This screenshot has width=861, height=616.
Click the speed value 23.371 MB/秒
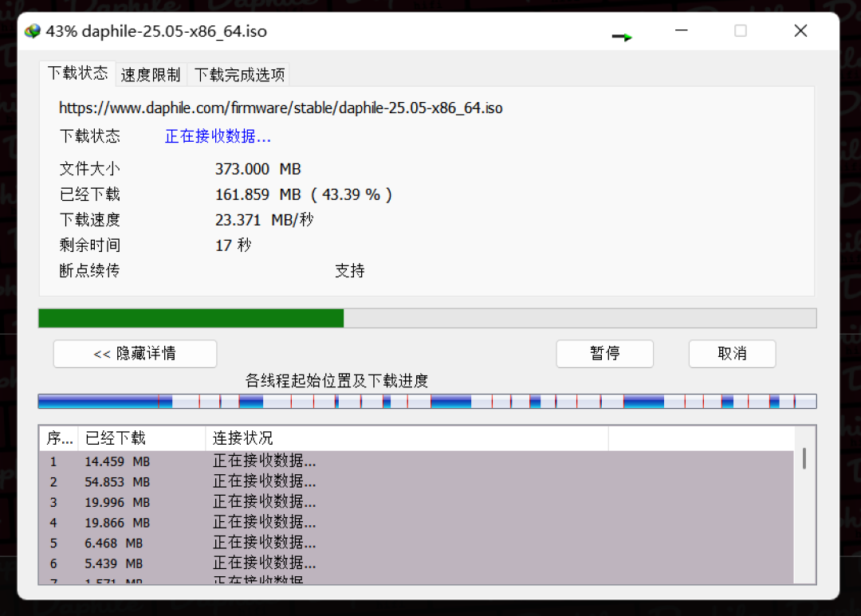tap(264, 220)
